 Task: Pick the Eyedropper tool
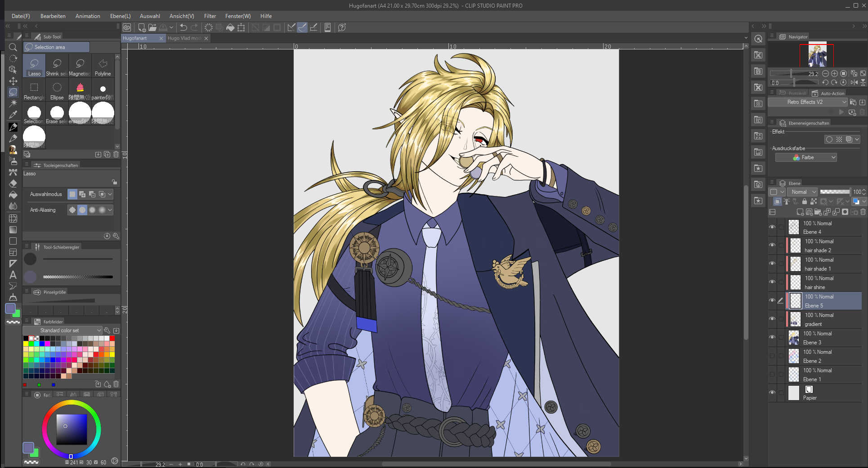tap(13, 115)
